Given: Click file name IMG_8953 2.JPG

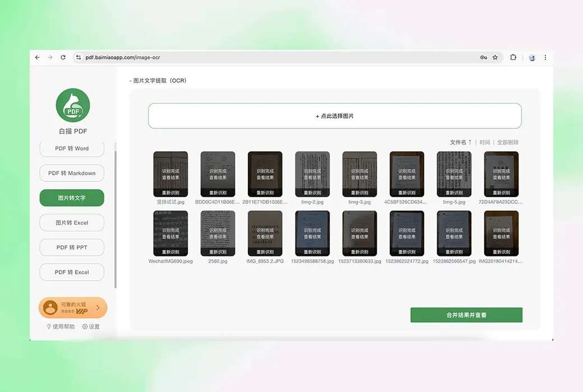Looking at the screenshot, I should (265, 261).
